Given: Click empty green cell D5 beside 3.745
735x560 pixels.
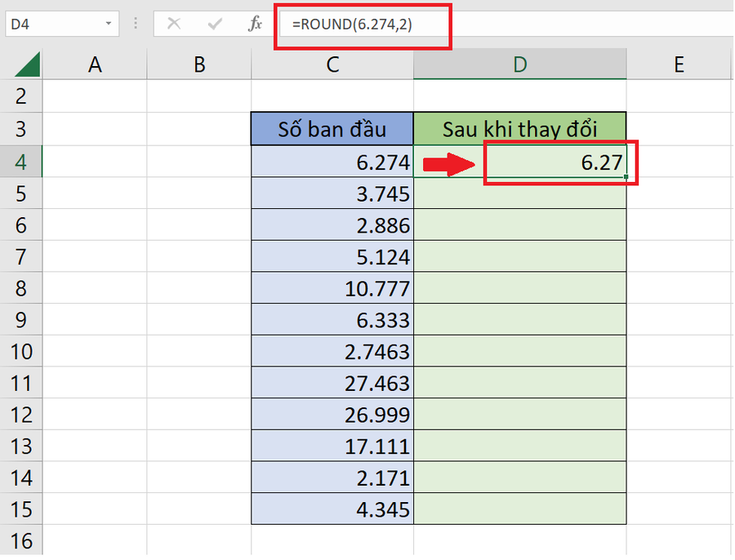Looking at the screenshot, I should point(520,193).
